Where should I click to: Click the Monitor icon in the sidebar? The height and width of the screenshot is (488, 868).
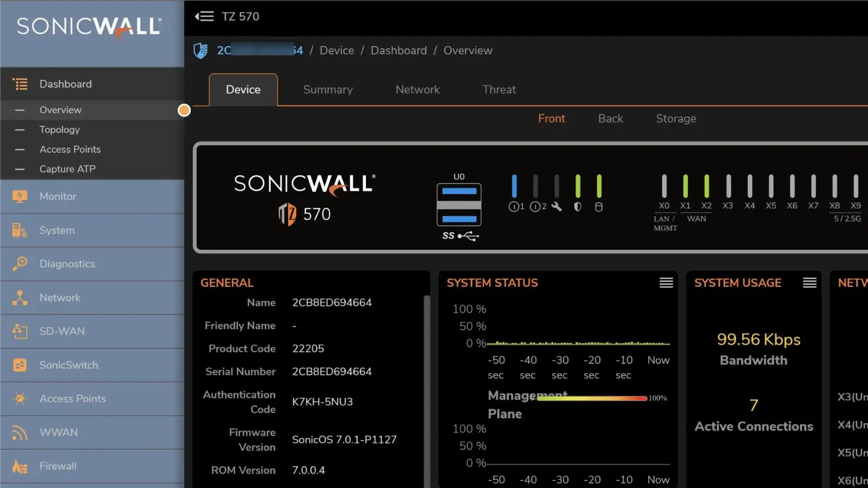[20, 196]
